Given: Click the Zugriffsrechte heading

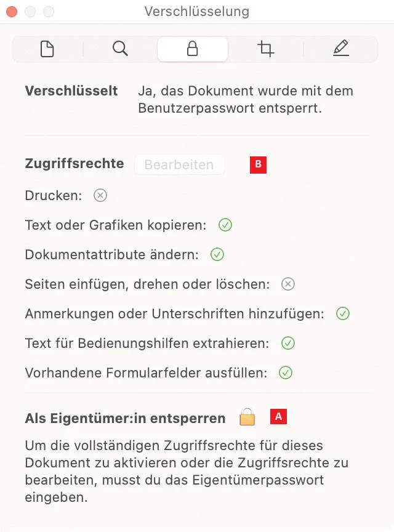Looking at the screenshot, I should (x=74, y=164).
